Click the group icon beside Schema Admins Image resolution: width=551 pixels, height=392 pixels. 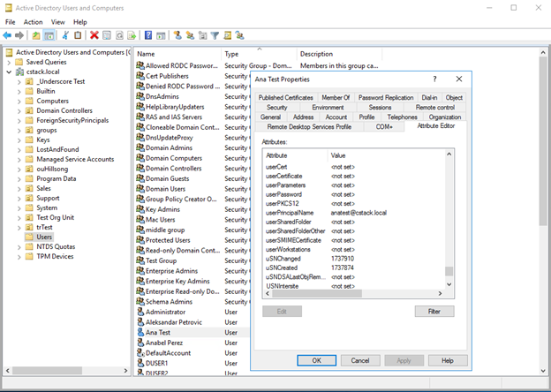click(140, 301)
